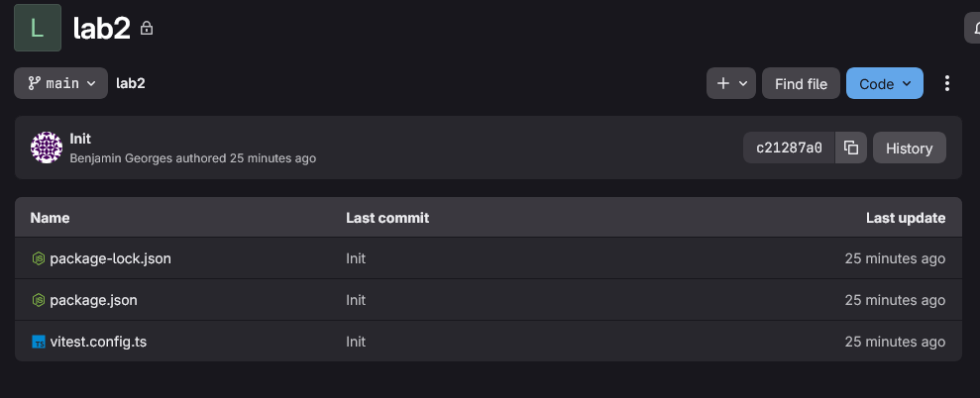Click the c21287a0 commit hash
Screen dimensions: 980x398
pos(789,149)
